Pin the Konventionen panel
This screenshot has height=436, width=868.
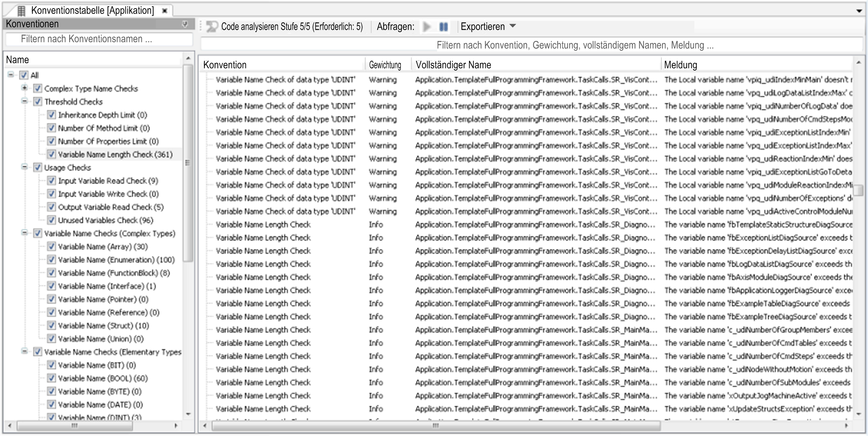pyautogui.click(x=185, y=24)
